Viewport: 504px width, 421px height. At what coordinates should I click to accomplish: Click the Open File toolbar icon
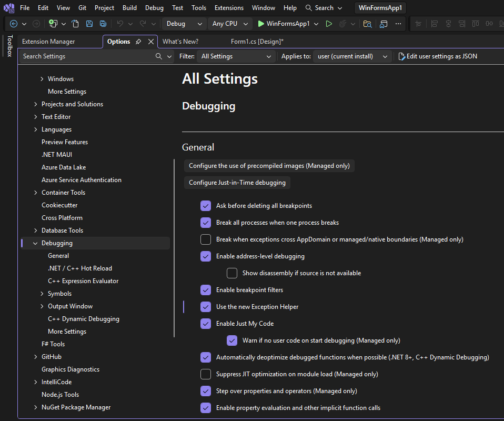(75, 24)
